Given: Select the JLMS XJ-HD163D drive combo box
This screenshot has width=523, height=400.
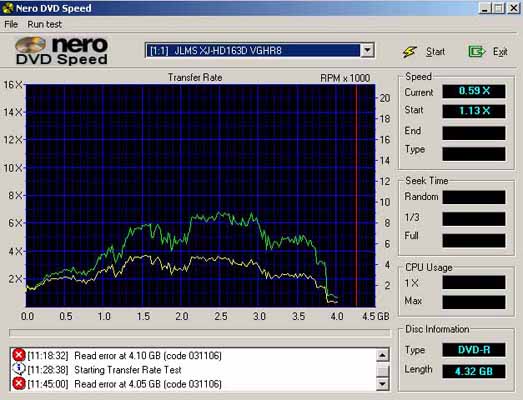Looking at the screenshot, I should pyautogui.click(x=260, y=51).
